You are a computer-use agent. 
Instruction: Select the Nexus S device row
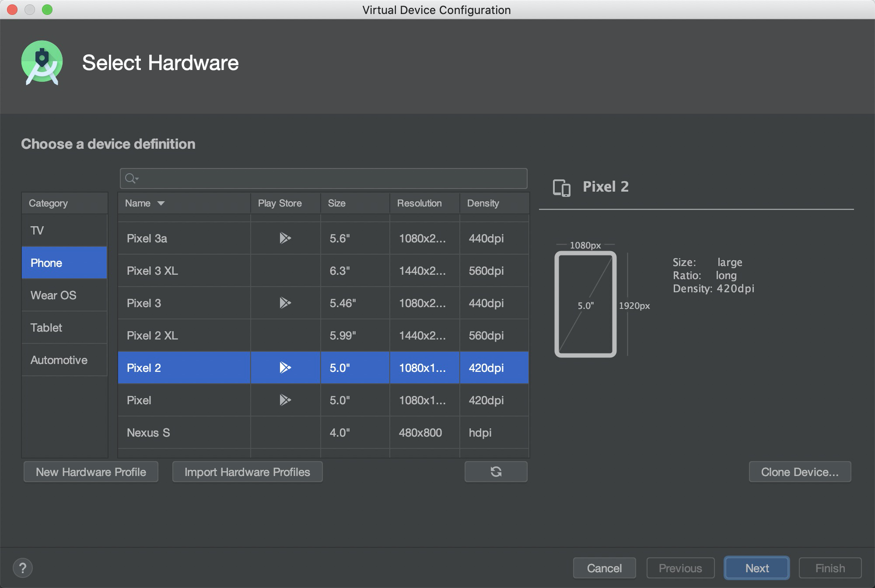point(323,432)
